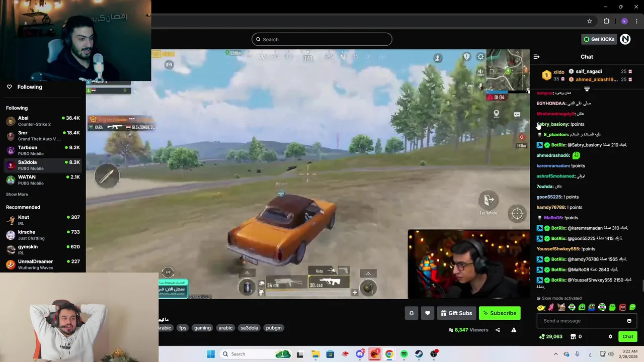Click the follow heart button
This screenshot has height=362, width=644.
point(427,313)
